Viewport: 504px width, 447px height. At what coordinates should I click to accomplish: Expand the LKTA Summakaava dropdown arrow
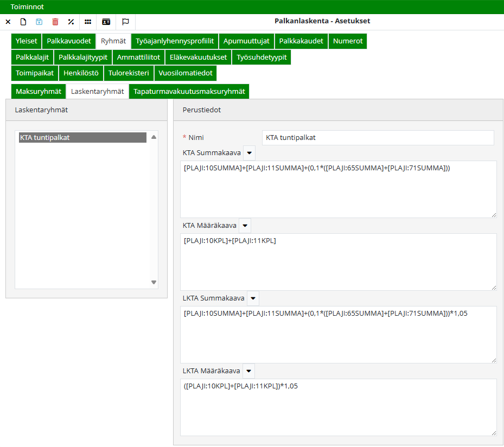[x=253, y=298]
